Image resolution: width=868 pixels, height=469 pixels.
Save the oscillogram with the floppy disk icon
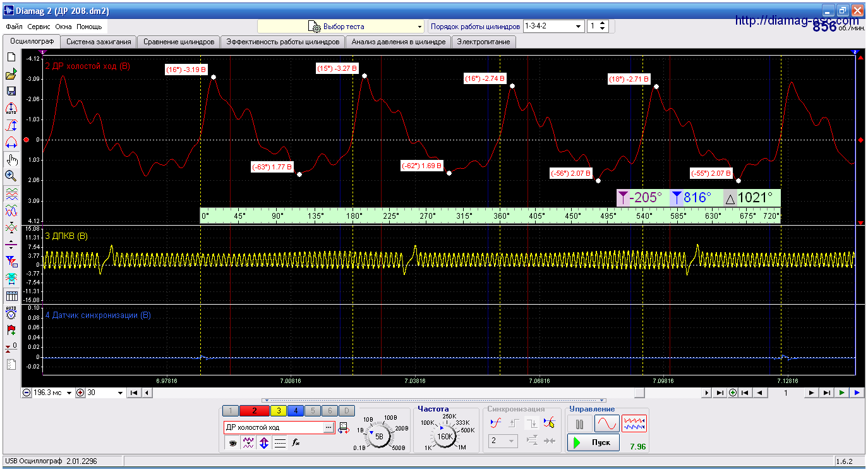pyautogui.click(x=11, y=92)
